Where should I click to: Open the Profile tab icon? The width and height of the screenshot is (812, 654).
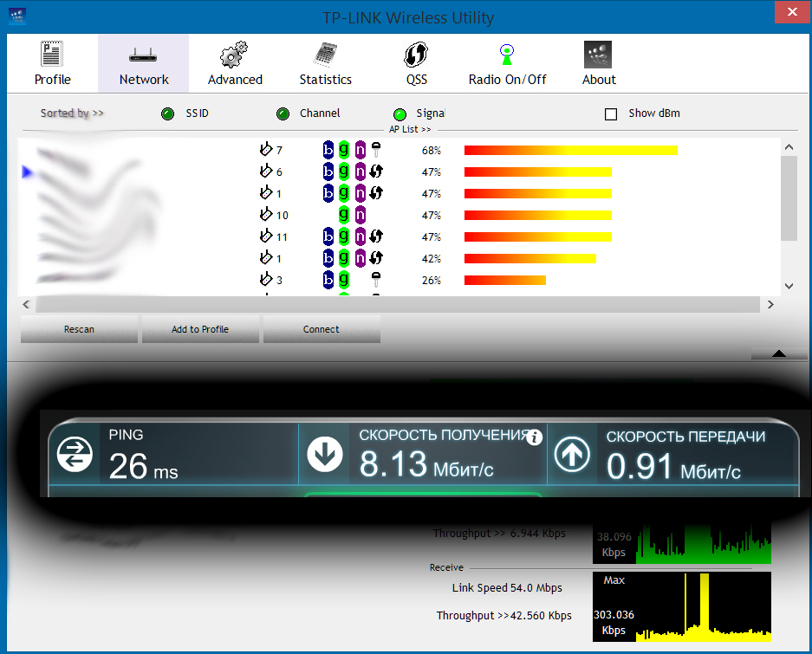tap(52, 55)
